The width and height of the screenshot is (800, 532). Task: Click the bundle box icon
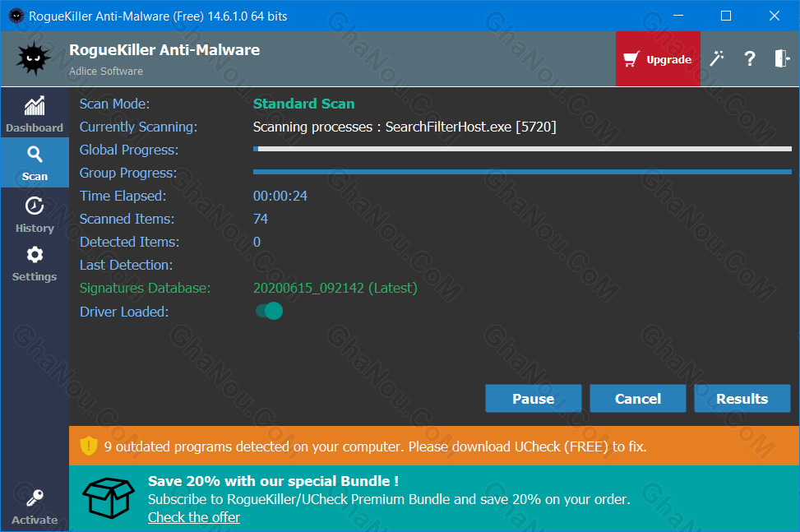click(109, 497)
